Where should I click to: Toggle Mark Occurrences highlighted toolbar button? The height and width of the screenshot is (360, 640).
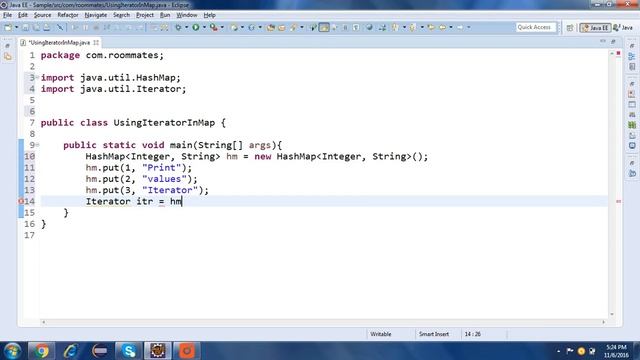click(x=324, y=27)
